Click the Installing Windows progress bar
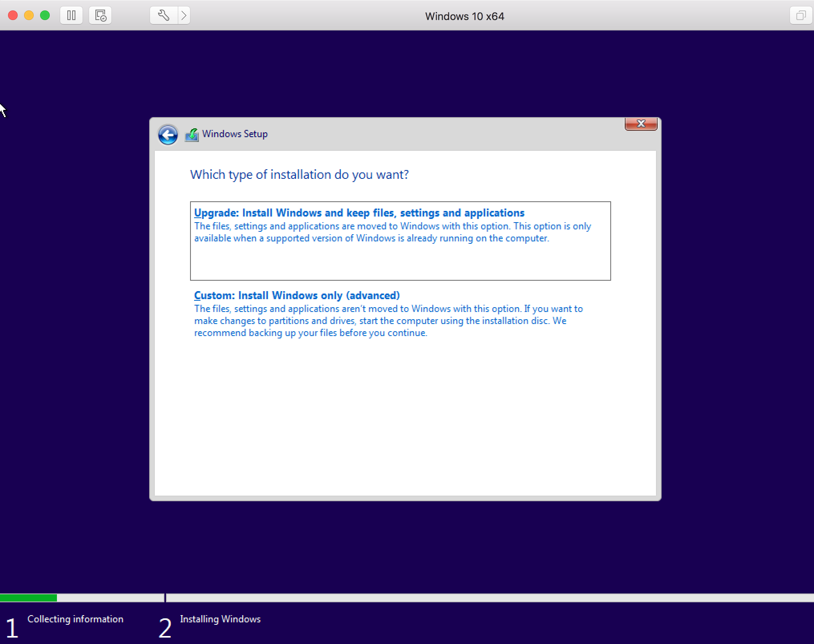The image size is (814, 644). point(490,598)
